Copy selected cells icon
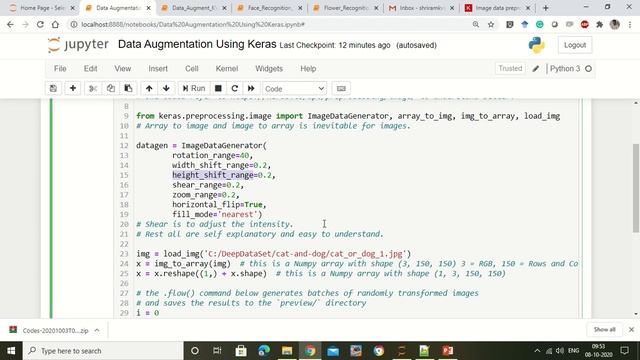Image resolution: width=640 pixels, height=360 pixels. 111,89
